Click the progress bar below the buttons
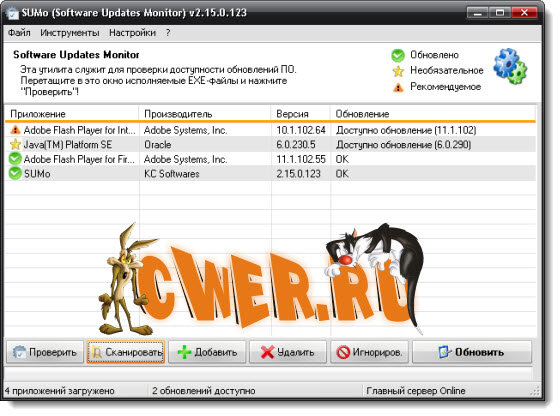 [269, 374]
